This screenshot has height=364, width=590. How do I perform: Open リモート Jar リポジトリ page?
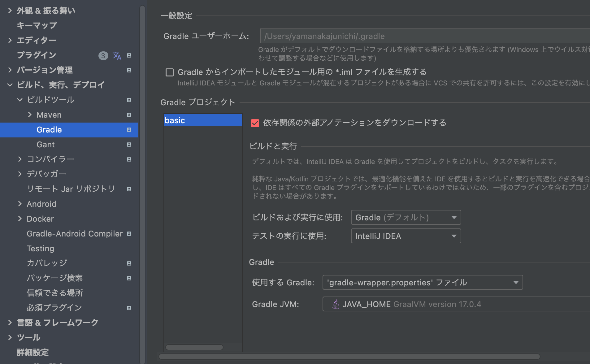pos(71,189)
